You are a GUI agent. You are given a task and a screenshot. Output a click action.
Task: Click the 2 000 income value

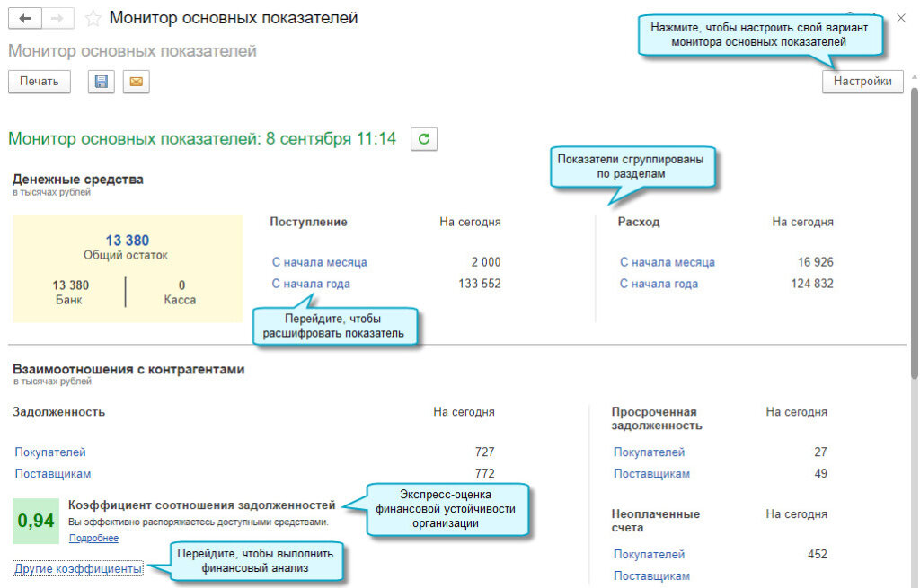486,262
